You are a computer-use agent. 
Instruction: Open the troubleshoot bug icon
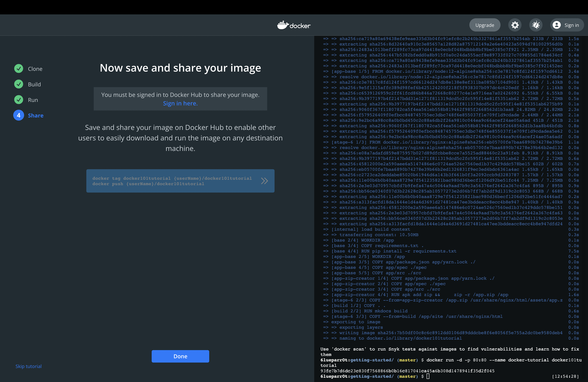pos(536,25)
